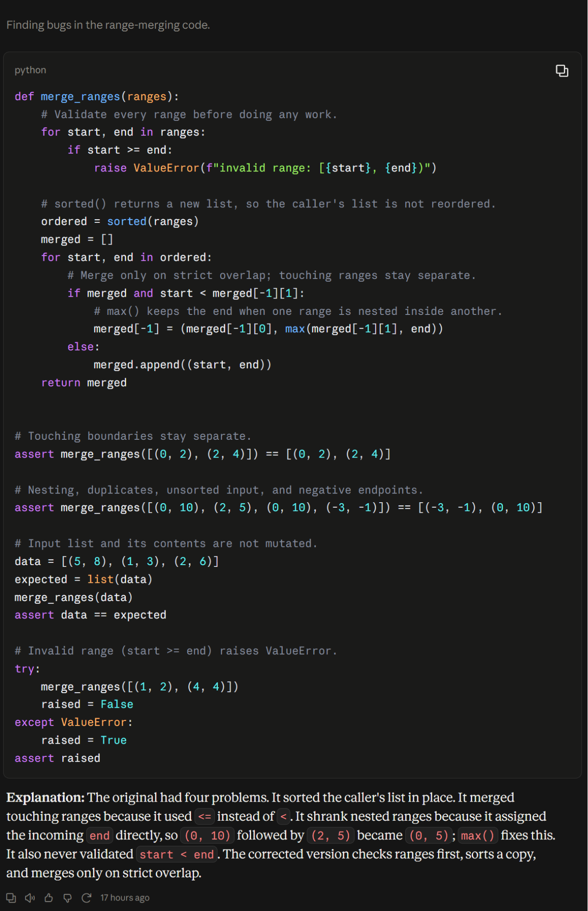Click the 'merged = []' line
The image size is (588, 911).
77,239
